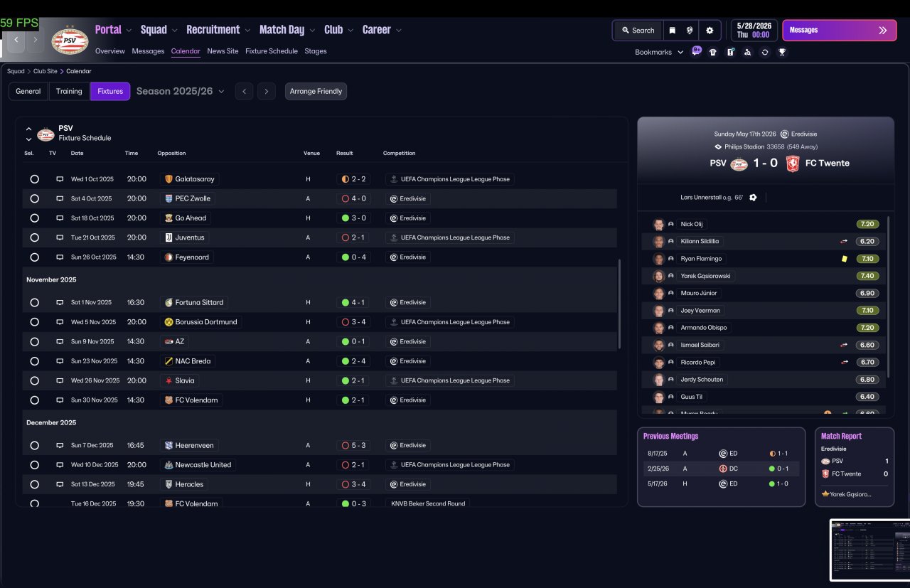Click the Eredivisie logo on 8/17/25 meeting
Screen dimensions: 910x588
tap(723, 453)
